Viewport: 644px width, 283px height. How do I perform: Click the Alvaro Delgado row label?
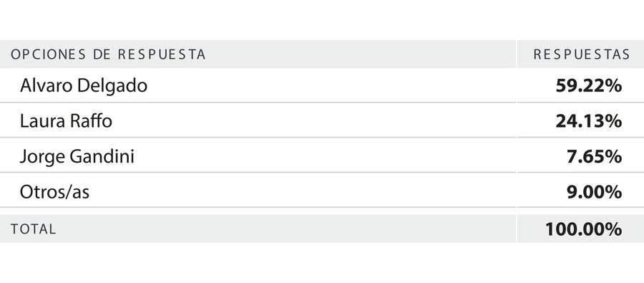[84, 86]
